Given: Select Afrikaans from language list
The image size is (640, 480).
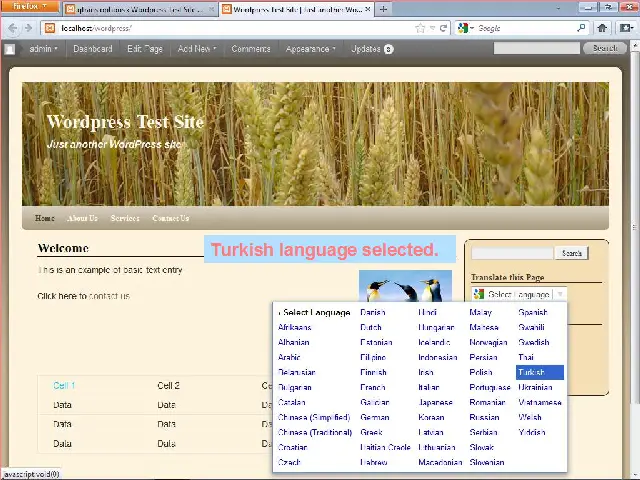Looking at the screenshot, I should (x=295, y=327).
